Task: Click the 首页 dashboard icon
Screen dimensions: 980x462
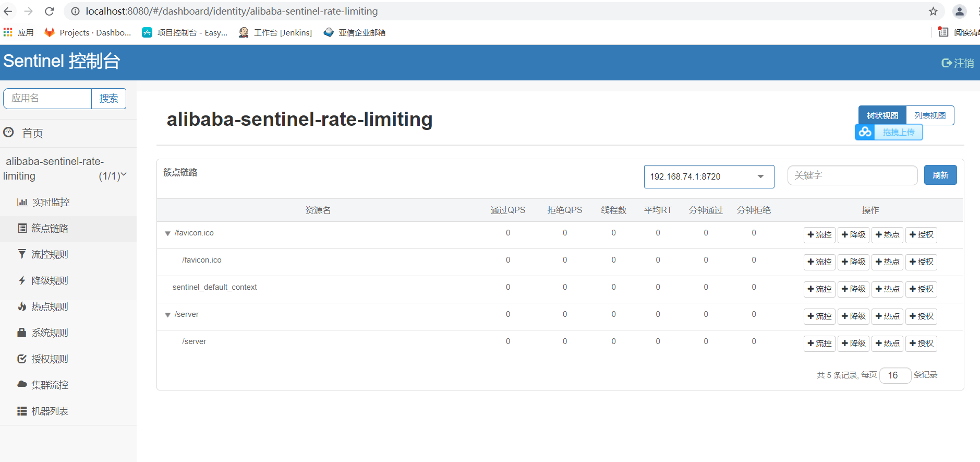Action: click(8, 133)
